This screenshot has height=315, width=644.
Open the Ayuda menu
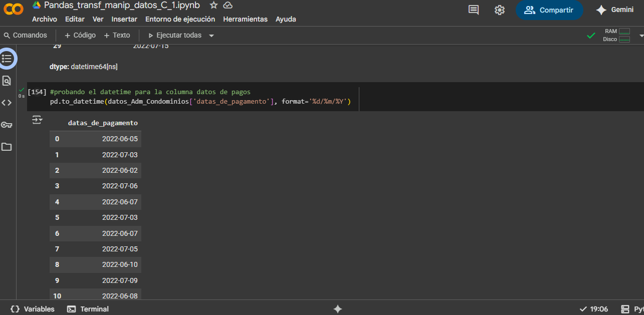286,19
